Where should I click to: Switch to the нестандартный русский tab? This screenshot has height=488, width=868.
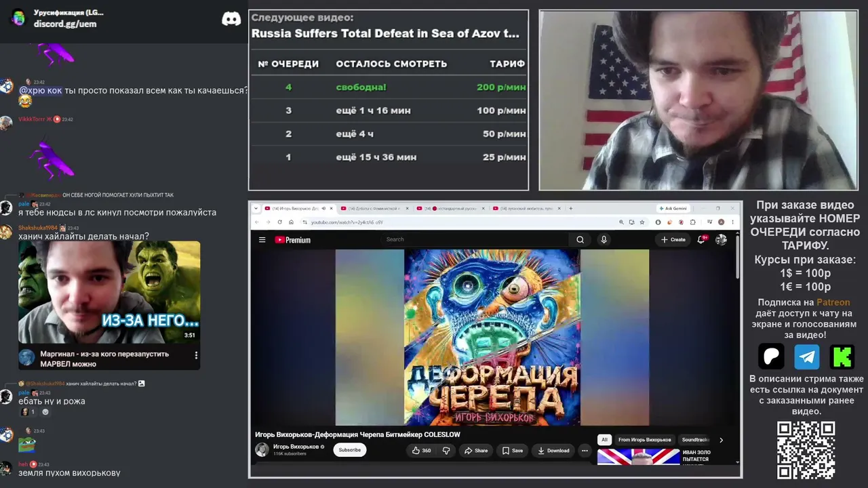click(450, 209)
